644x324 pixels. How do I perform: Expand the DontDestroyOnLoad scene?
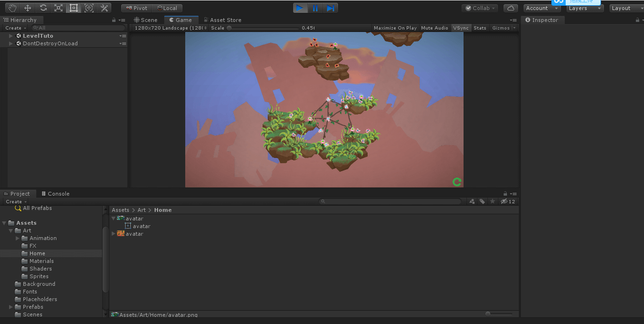point(11,43)
